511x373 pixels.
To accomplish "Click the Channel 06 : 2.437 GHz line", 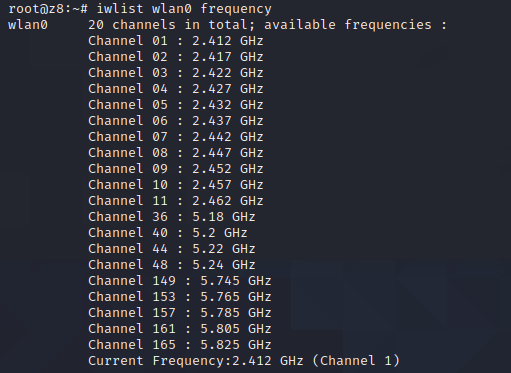I will 176,121.
